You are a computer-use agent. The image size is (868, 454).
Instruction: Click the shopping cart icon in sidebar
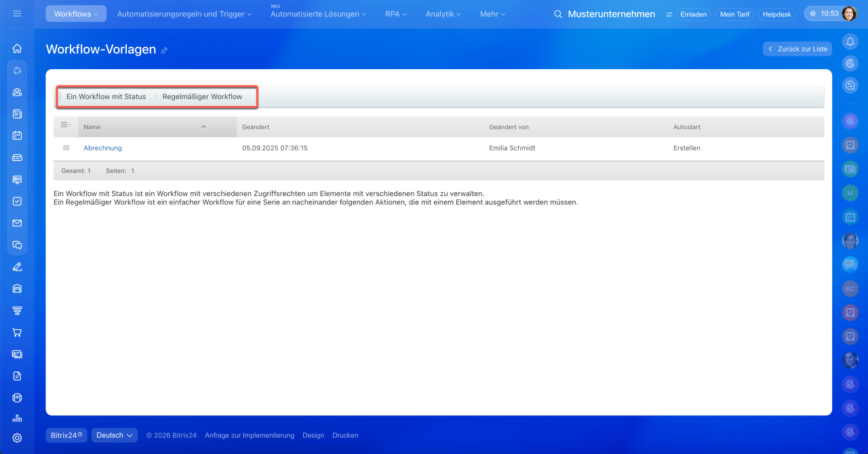(17, 333)
